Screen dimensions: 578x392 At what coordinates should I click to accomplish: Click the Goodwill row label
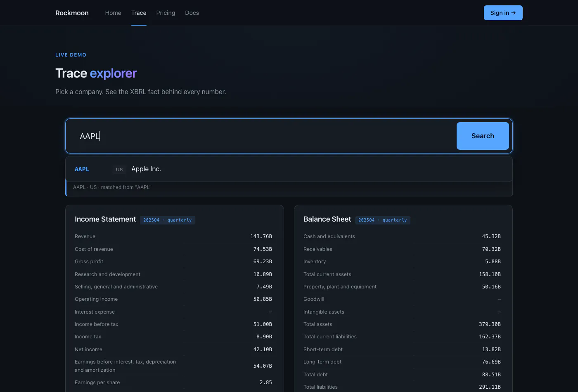pyautogui.click(x=314, y=299)
